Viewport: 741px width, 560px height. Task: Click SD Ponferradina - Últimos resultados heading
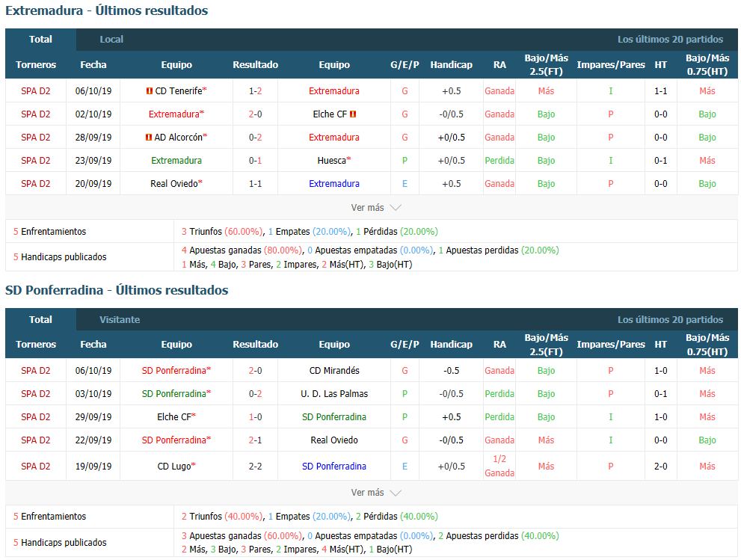[117, 290]
